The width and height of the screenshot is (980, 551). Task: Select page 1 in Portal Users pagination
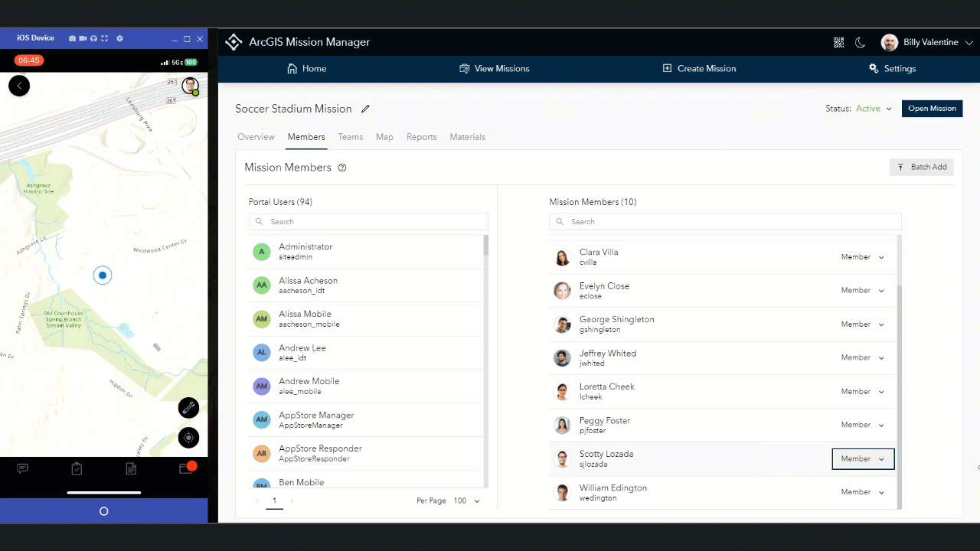tap(274, 501)
